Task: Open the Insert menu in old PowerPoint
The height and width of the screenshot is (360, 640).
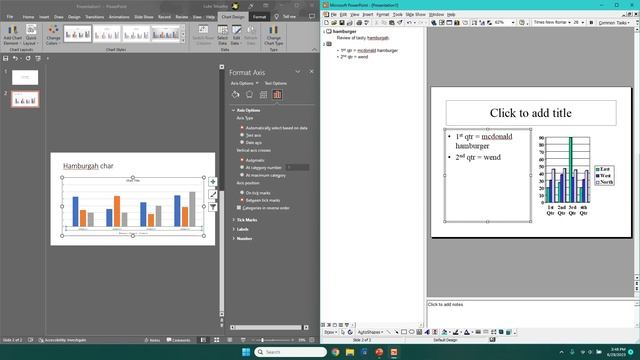Action: coord(368,14)
